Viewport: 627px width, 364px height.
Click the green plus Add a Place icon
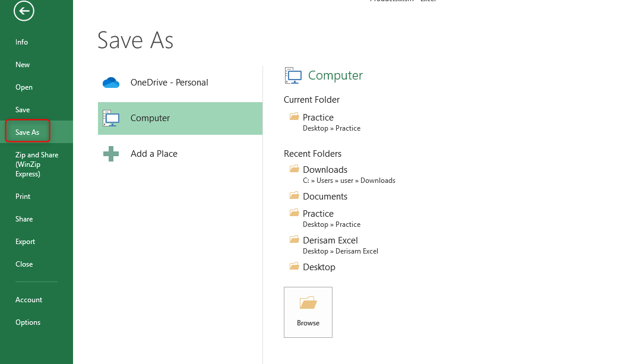coord(111,154)
